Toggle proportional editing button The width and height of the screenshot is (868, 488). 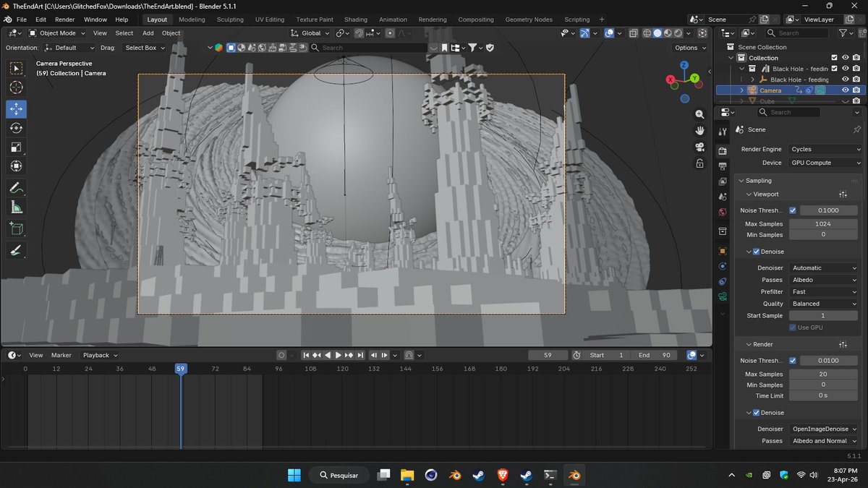point(391,33)
